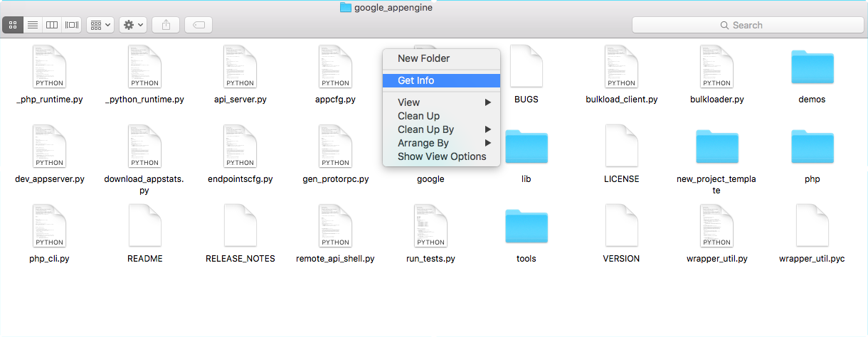Image resolution: width=868 pixels, height=337 pixels.
Task: Click the Share toolbar button
Action: coord(166,25)
